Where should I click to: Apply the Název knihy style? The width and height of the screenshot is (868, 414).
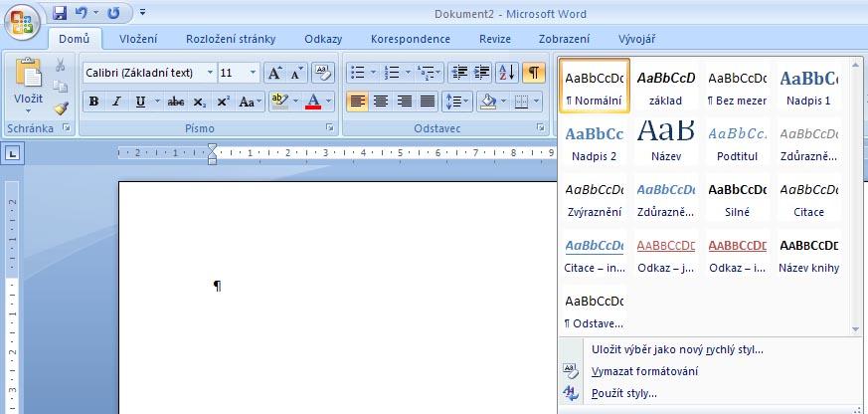pos(808,254)
